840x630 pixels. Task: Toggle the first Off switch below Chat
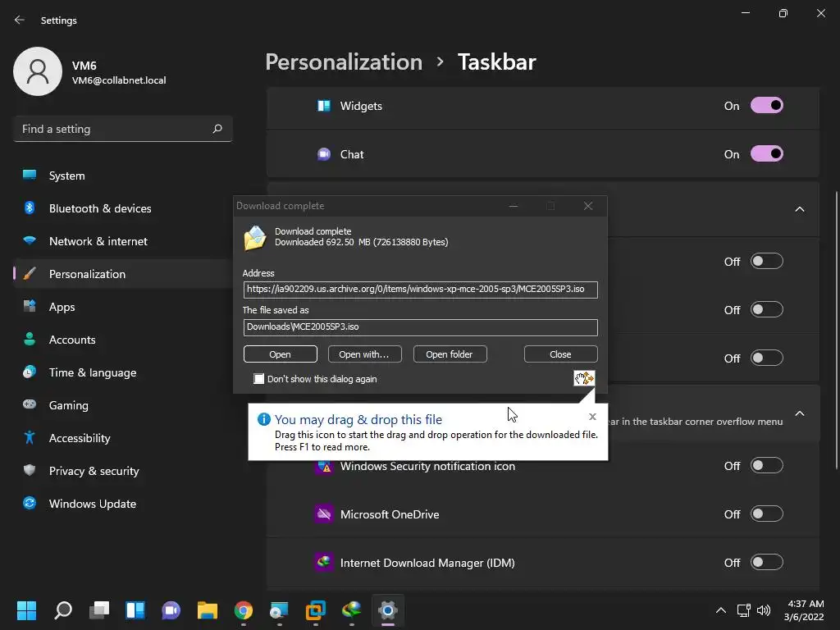[x=767, y=262]
